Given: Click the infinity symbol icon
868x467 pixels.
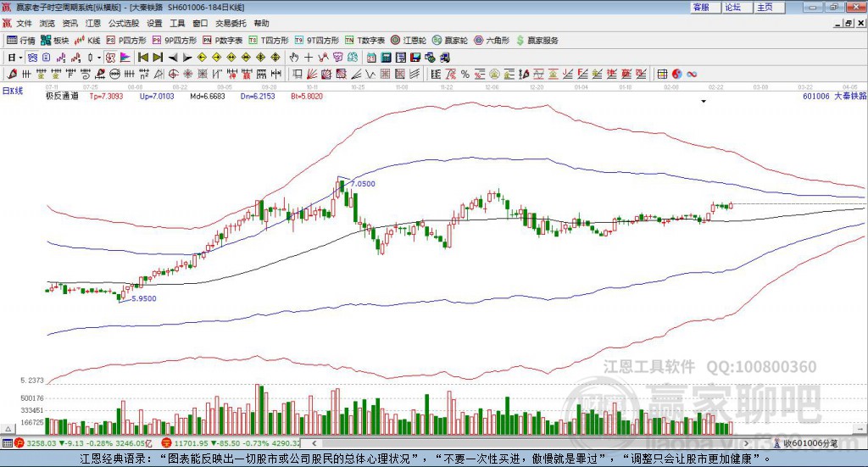Looking at the screenshot, I should [692, 74].
